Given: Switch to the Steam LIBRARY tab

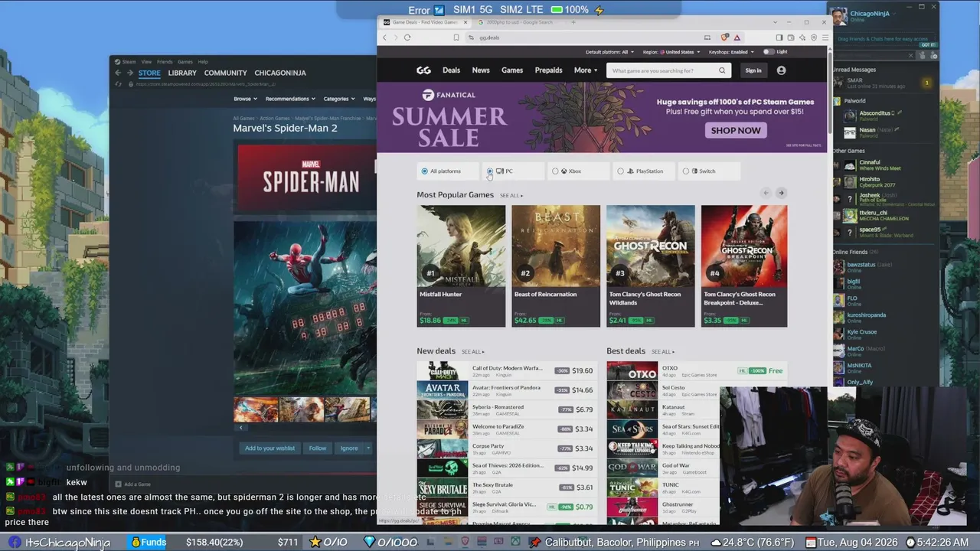Looking at the screenshot, I should (x=182, y=73).
